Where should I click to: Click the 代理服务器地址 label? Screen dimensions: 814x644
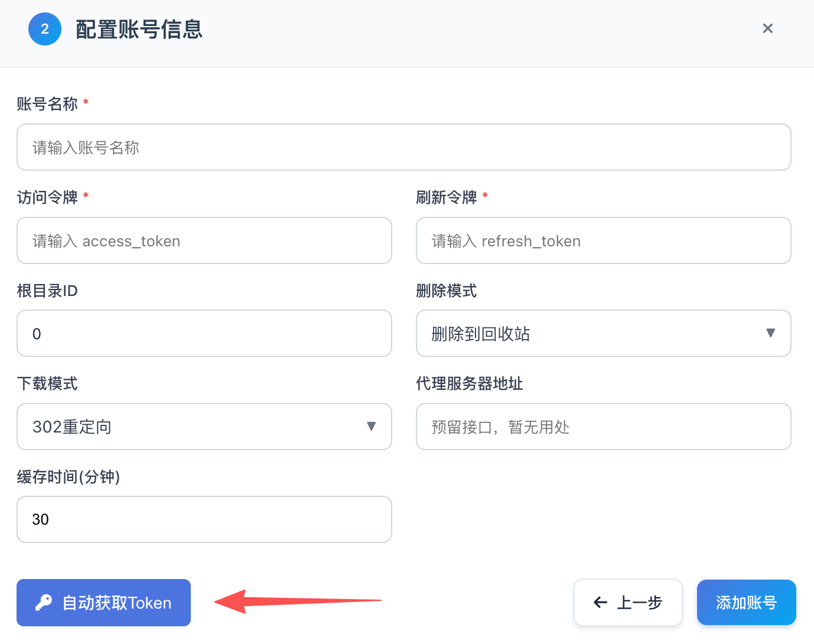(470, 383)
